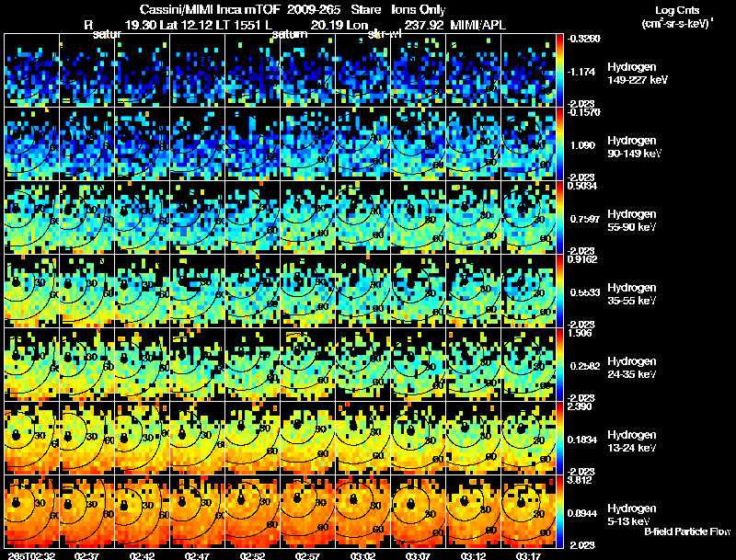Click the 0.2582 color scale value
Viewport: 736px width, 560px height.
[x=585, y=366]
